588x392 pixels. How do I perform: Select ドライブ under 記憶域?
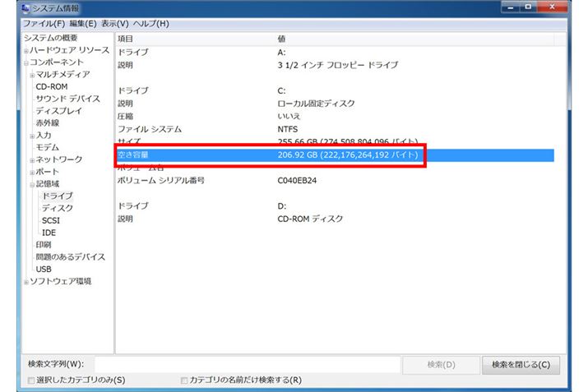58,196
